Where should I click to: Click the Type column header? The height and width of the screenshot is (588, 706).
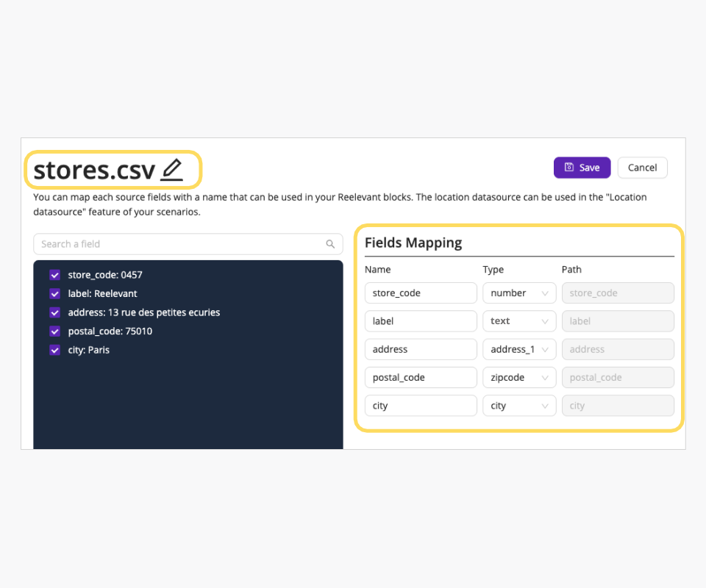pyautogui.click(x=493, y=270)
